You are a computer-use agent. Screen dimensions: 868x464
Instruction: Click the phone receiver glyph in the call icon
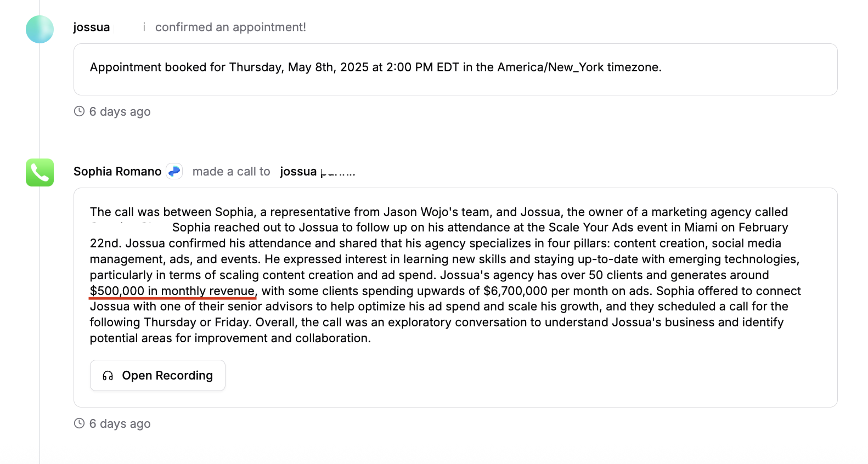point(40,172)
